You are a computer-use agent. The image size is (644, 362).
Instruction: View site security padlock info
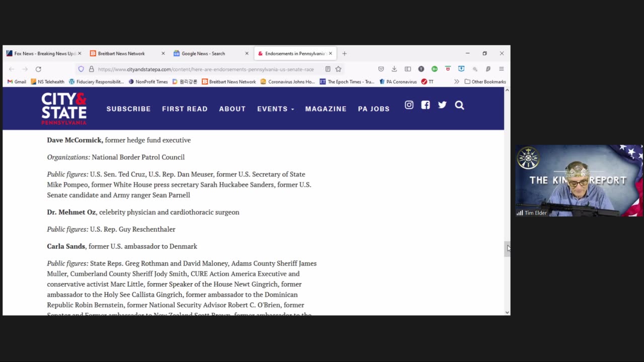(x=91, y=69)
